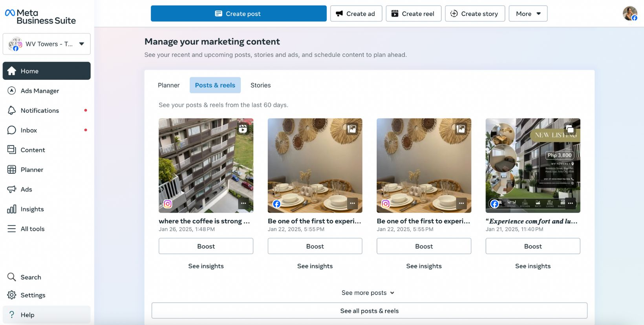Screen dimensions: 644x325
Task: Expand the More dropdown menu
Action: click(x=528, y=13)
